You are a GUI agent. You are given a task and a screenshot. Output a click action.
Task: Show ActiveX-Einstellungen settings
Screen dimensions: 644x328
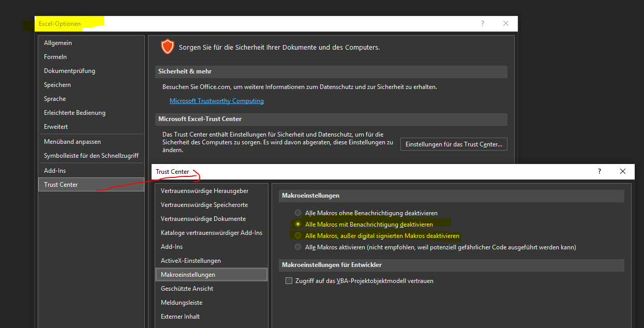(x=190, y=261)
